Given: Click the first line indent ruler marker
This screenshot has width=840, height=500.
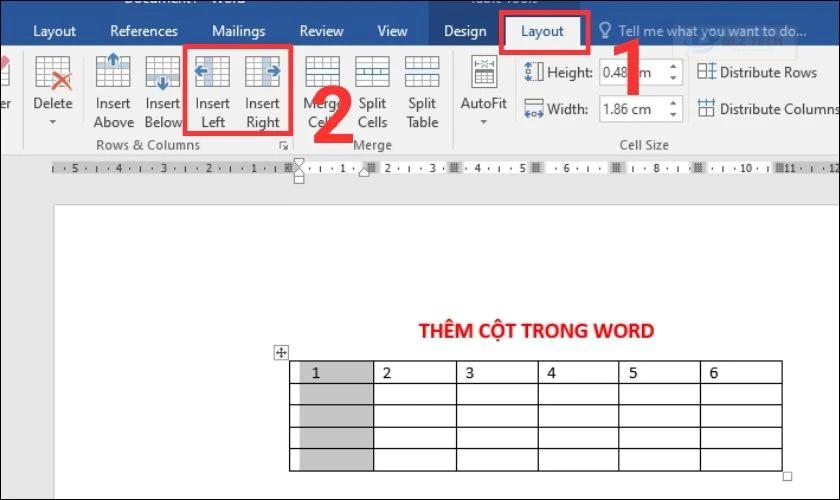Looking at the screenshot, I should [x=299, y=163].
